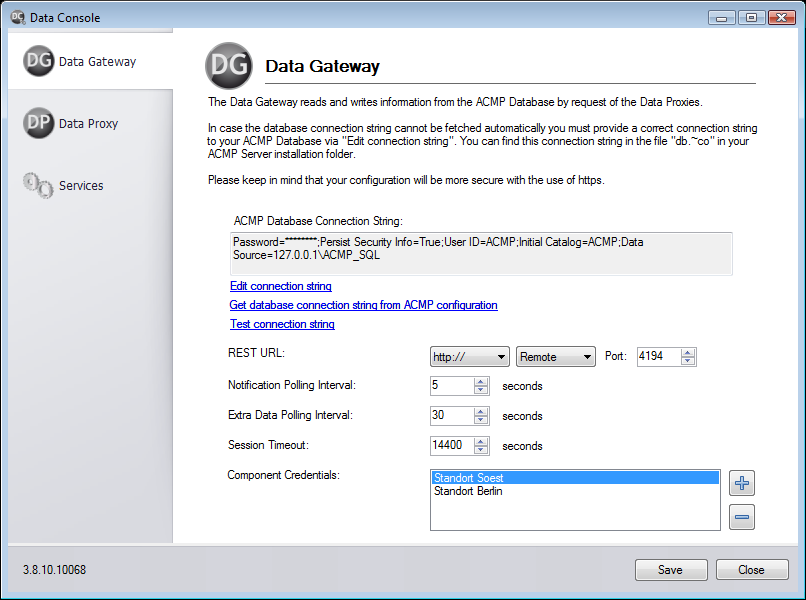
Task: Click the Data Proxy DP sidebar icon
Action: point(38,124)
